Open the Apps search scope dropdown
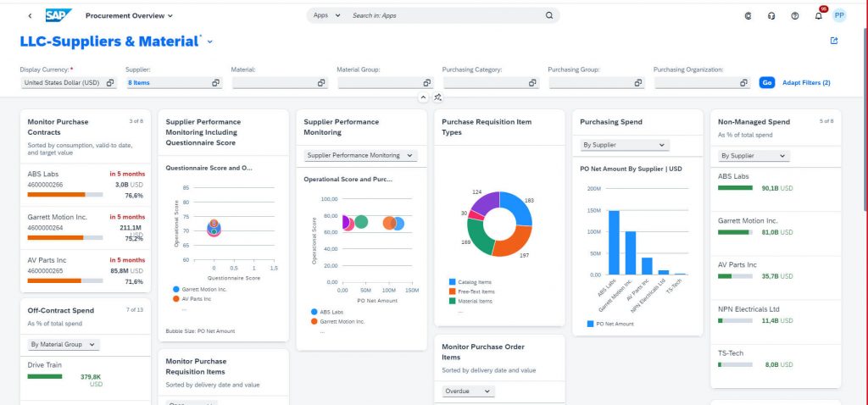868x405 pixels. pos(326,15)
